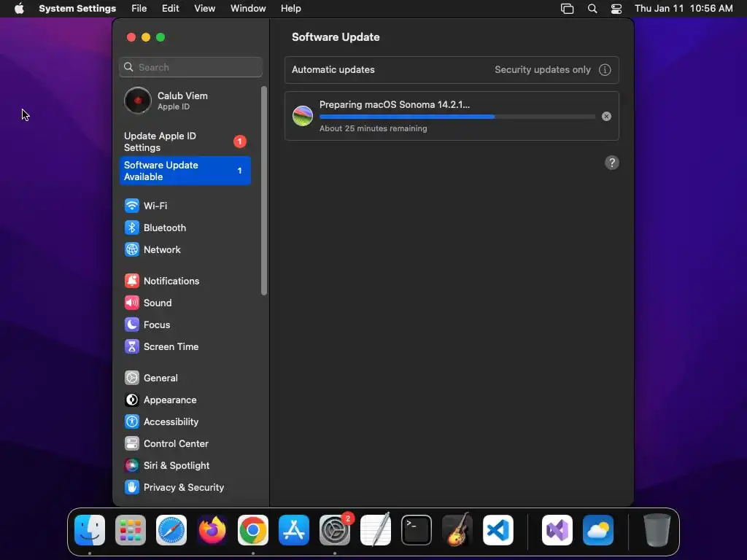
Task: Click the update progress bar
Action: [x=457, y=117]
